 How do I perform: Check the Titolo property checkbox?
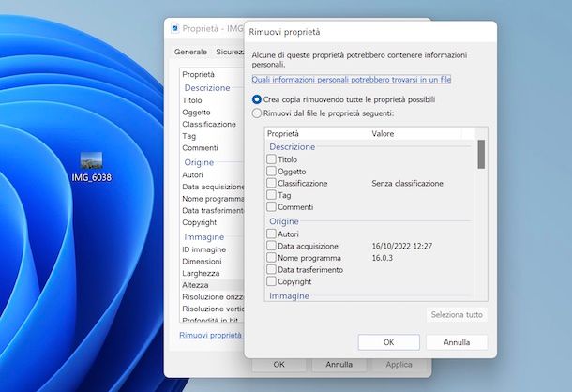click(x=271, y=159)
